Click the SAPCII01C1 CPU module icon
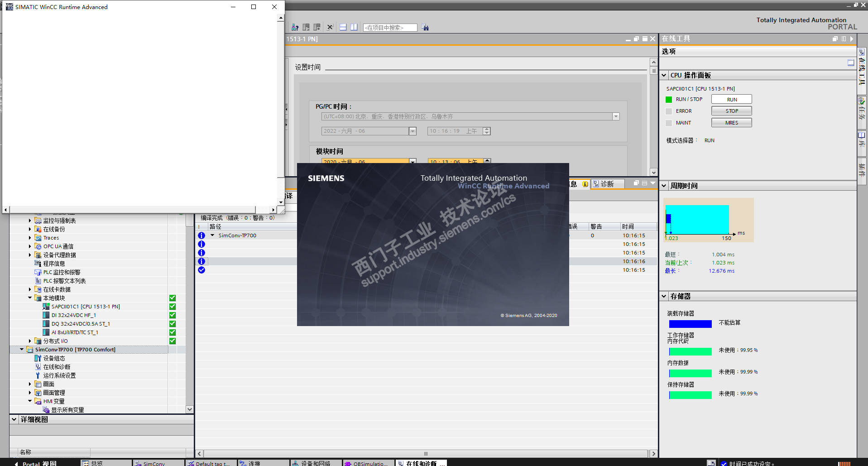 pos(46,307)
